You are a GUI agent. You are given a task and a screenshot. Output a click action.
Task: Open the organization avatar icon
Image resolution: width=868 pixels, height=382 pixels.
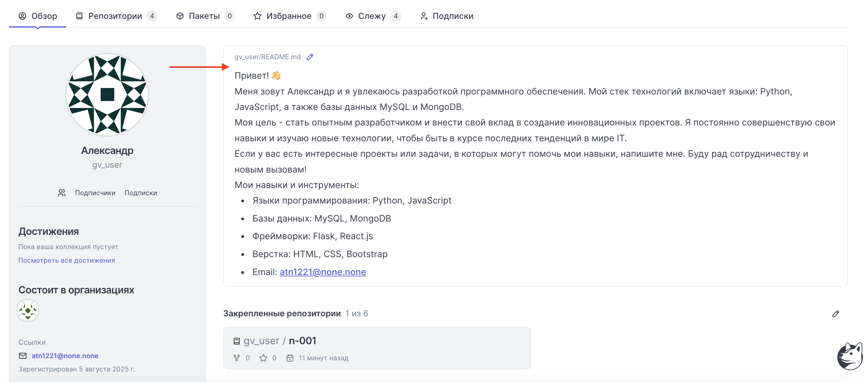[x=28, y=310]
